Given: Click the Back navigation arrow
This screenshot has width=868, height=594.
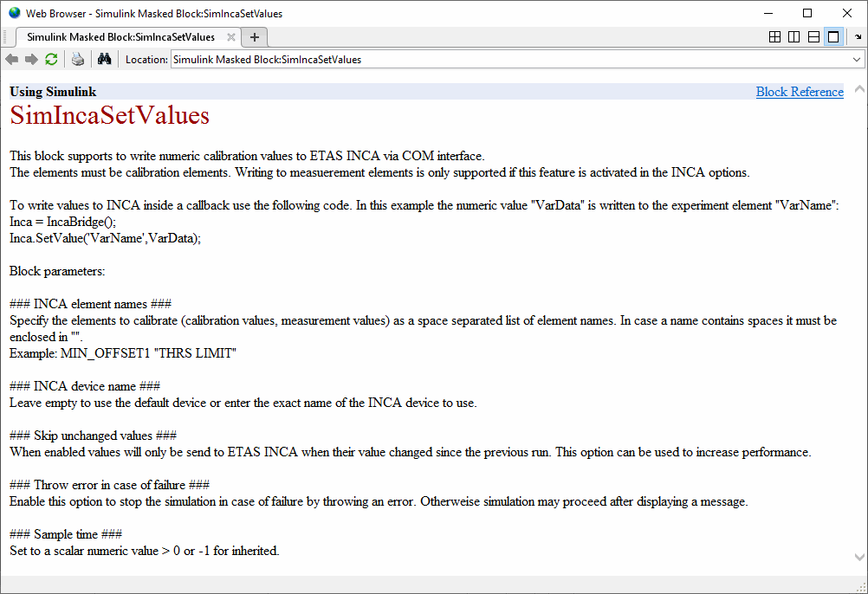Looking at the screenshot, I should (x=11, y=59).
